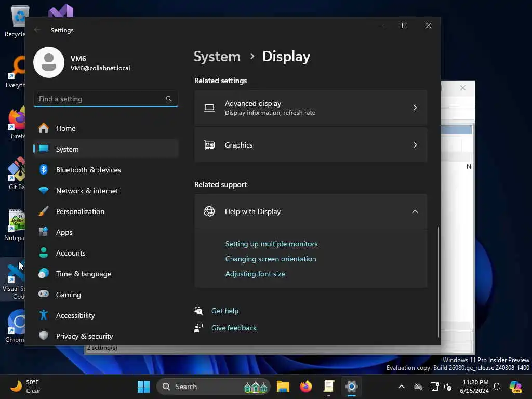
Task: Click the VM6 user avatar picture
Action: pyautogui.click(x=49, y=62)
